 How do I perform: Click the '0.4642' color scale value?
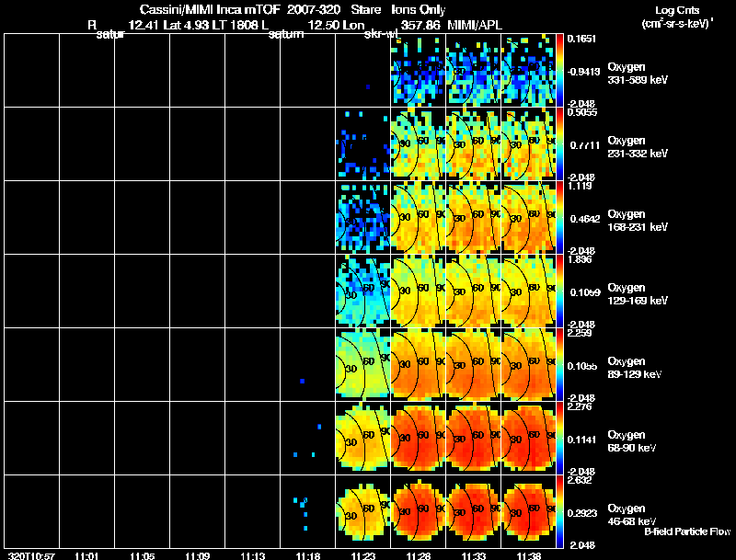[x=585, y=219]
